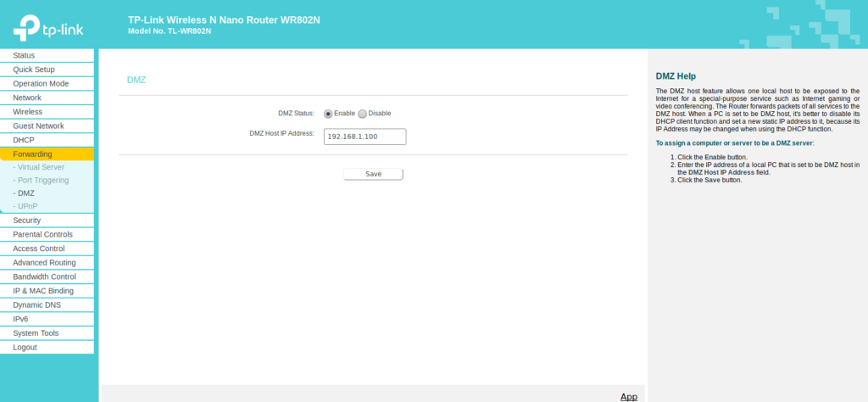
Task: Open Parental Controls settings
Action: (x=42, y=234)
